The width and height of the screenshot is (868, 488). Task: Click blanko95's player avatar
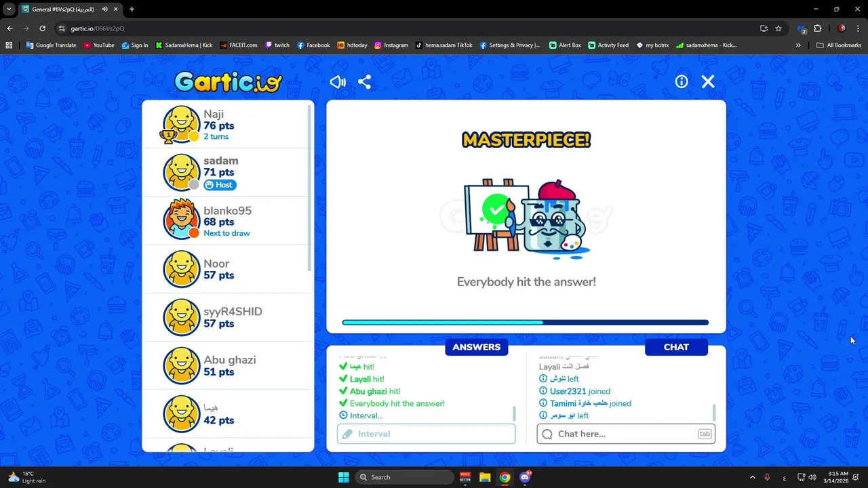coord(181,220)
